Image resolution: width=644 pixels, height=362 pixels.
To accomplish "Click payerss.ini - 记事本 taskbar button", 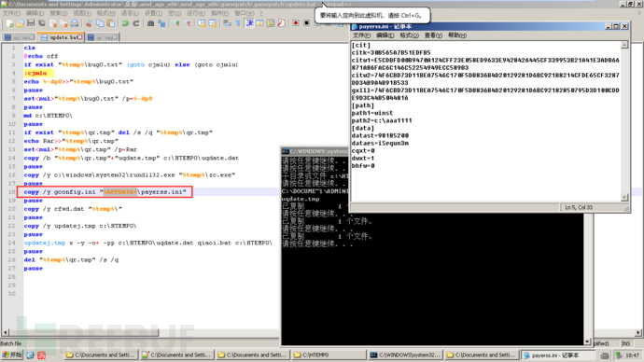I will pyautogui.click(x=558, y=355).
